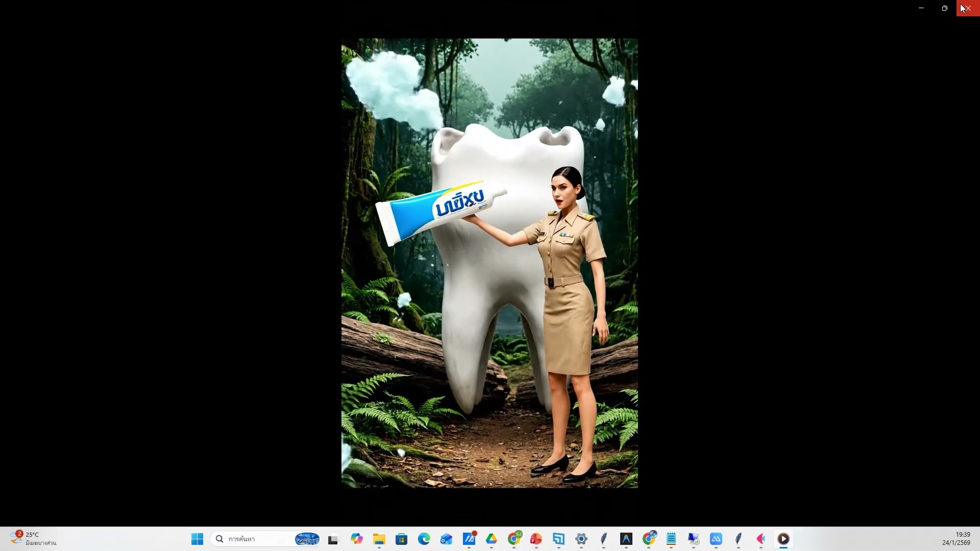Open the Remote Desktop Connection icon
This screenshot has width=980, height=551.
click(693, 539)
